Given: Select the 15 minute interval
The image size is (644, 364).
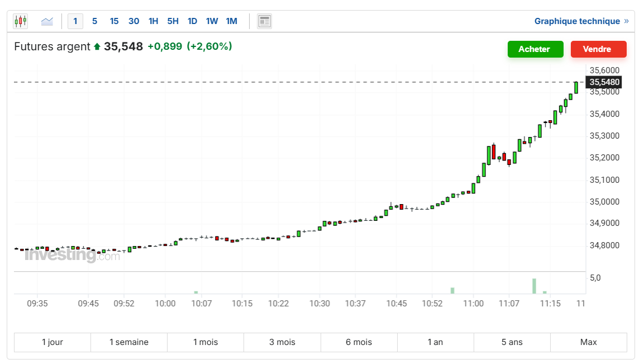Looking at the screenshot, I should (x=114, y=21).
